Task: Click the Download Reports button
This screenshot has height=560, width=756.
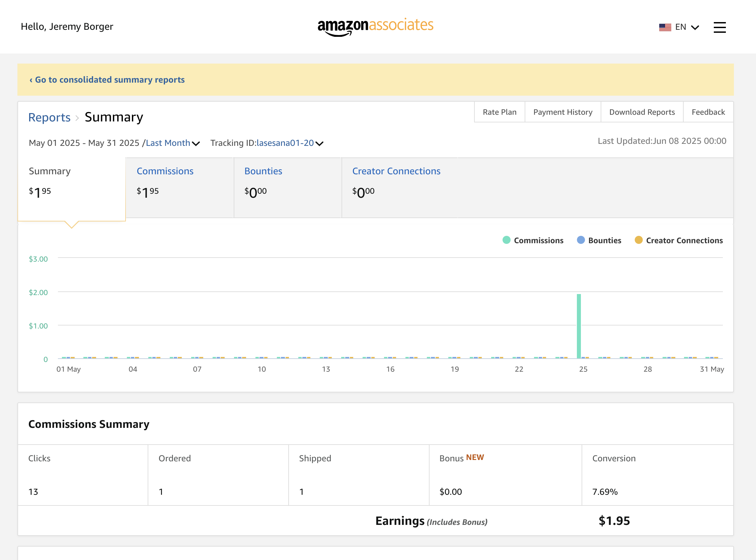Action: click(x=642, y=112)
